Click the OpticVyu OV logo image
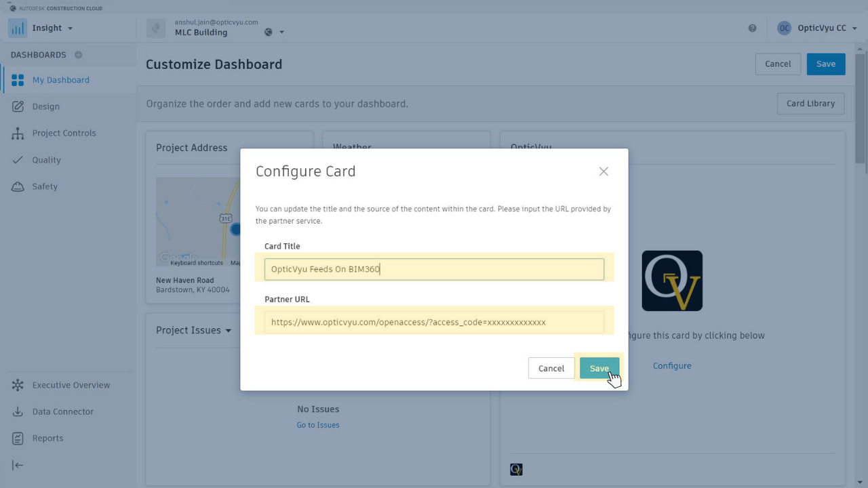This screenshot has height=488, width=868. click(672, 281)
